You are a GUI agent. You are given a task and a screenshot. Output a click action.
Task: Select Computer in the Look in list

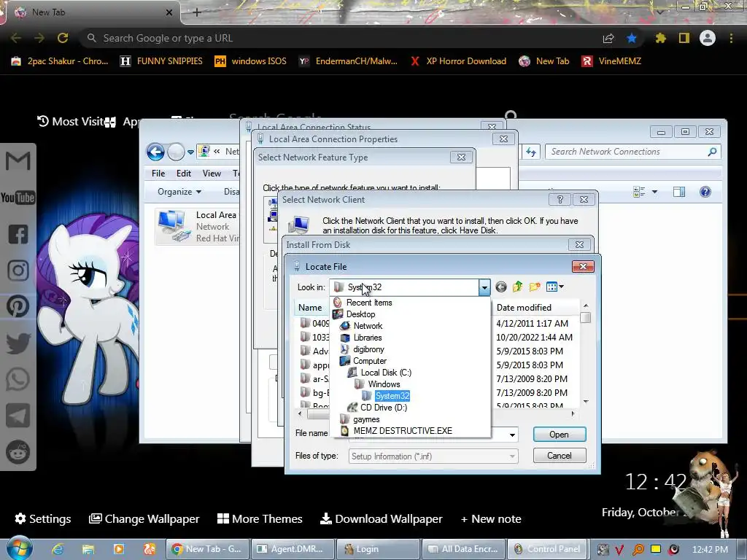click(363, 361)
